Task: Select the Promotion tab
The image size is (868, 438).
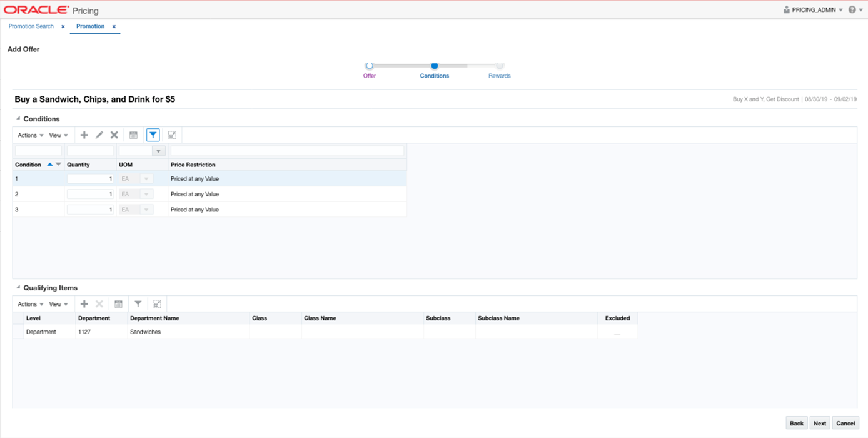Action: tap(90, 26)
